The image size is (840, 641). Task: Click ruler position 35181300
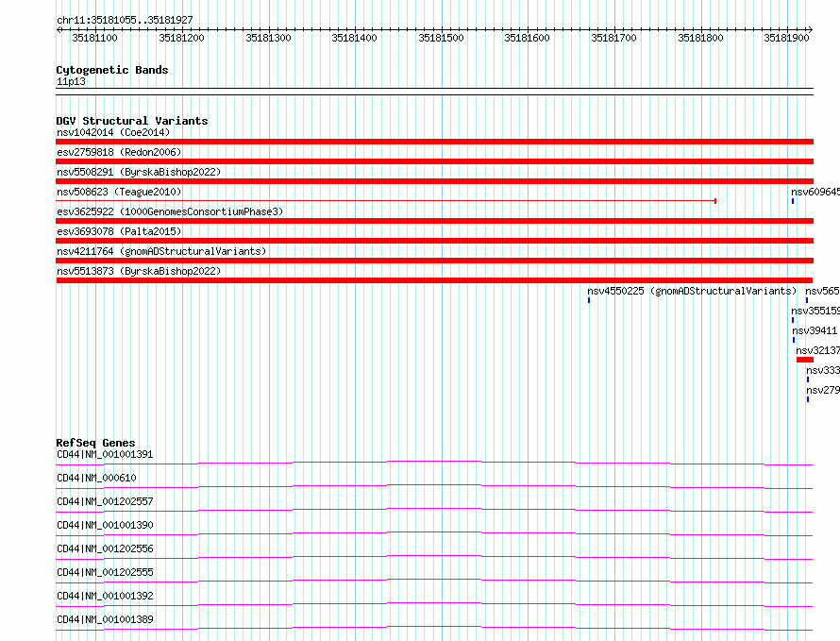[x=268, y=38]
